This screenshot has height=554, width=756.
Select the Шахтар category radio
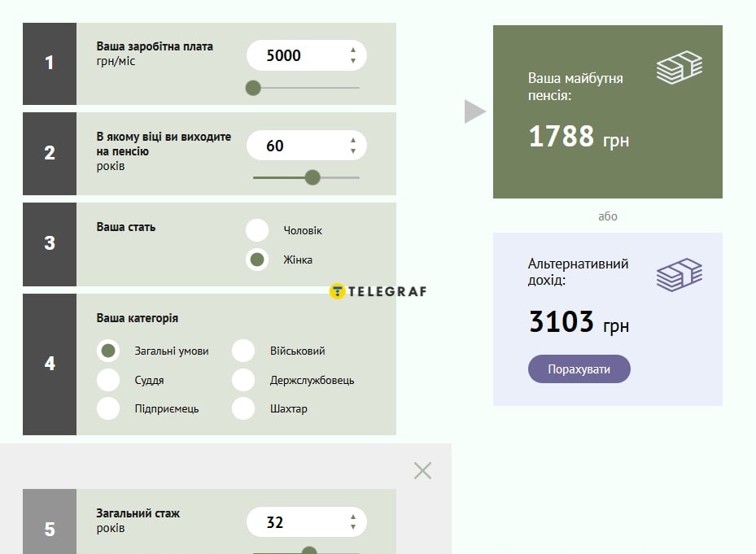(243, 408)
